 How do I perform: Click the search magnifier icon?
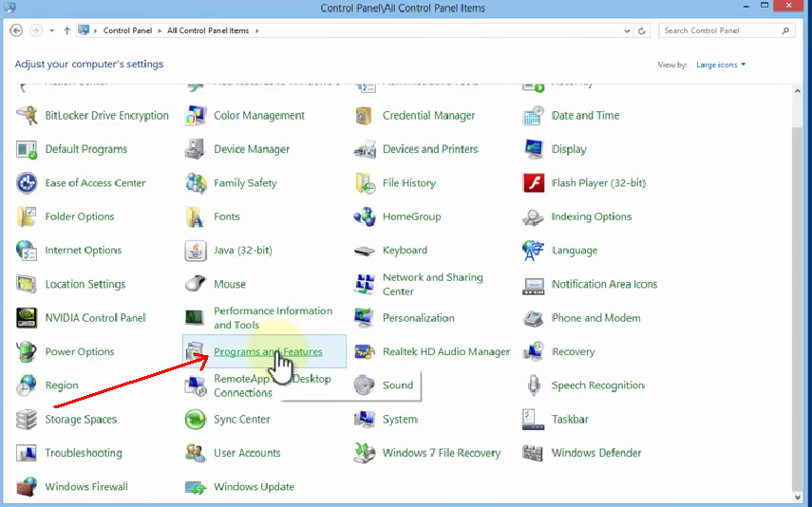coord(785,31)
